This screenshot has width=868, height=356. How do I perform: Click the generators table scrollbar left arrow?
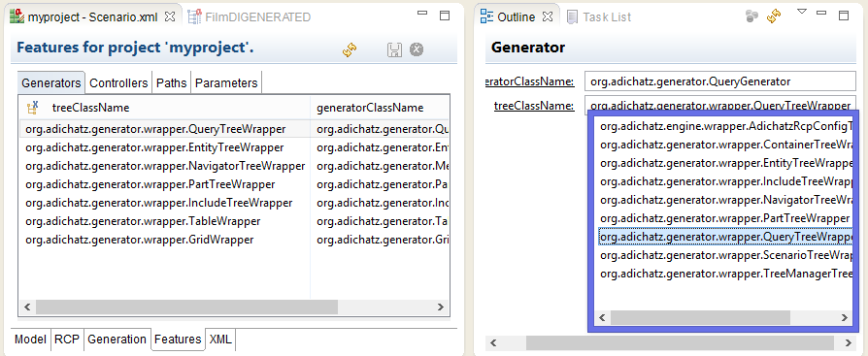tap(26, 307)
